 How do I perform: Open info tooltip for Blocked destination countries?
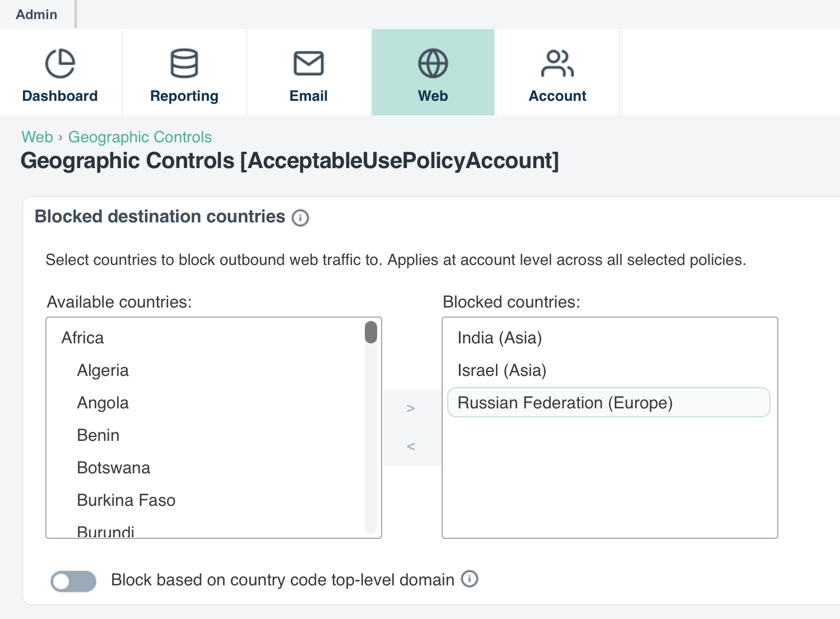click(x=300, y=217)
